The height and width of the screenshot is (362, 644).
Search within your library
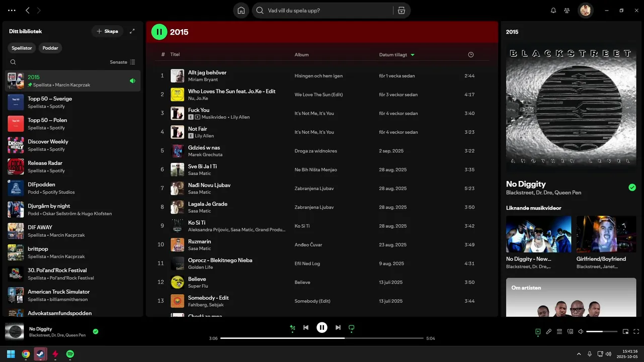13,62
